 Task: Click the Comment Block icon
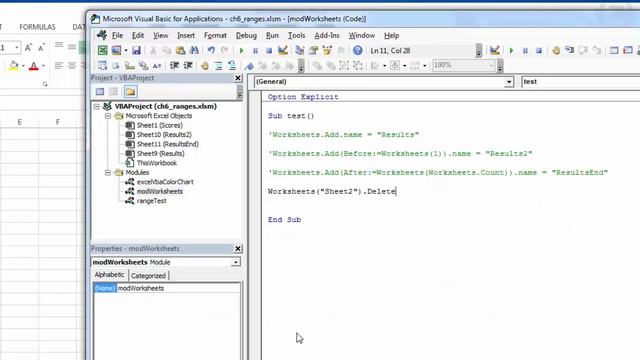(218, 65)
